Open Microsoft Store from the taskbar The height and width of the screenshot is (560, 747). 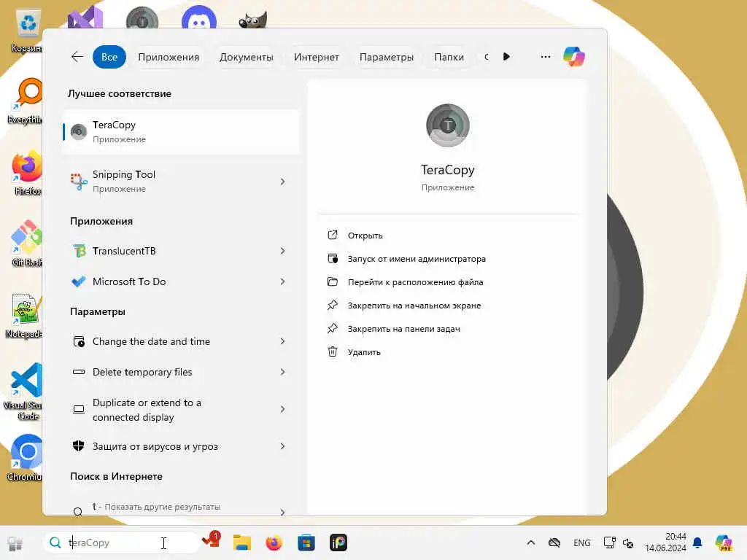coord(306,542)
